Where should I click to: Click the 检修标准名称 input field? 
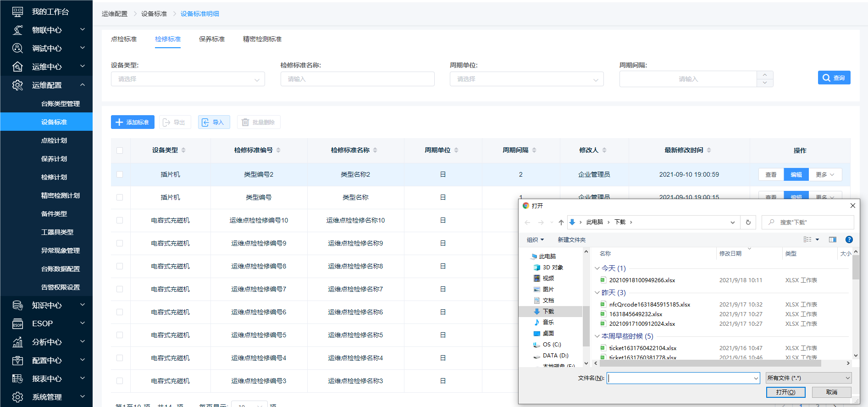tap(357, 79)
